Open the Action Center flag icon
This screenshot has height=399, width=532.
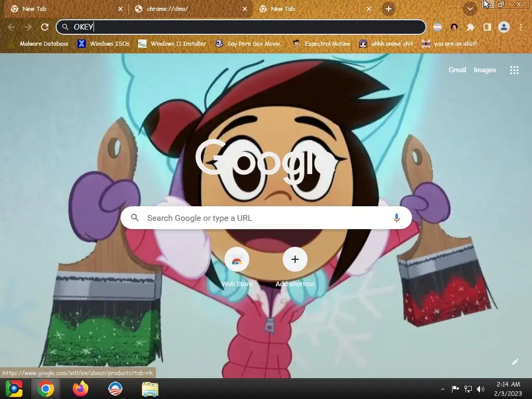(455, 389)
